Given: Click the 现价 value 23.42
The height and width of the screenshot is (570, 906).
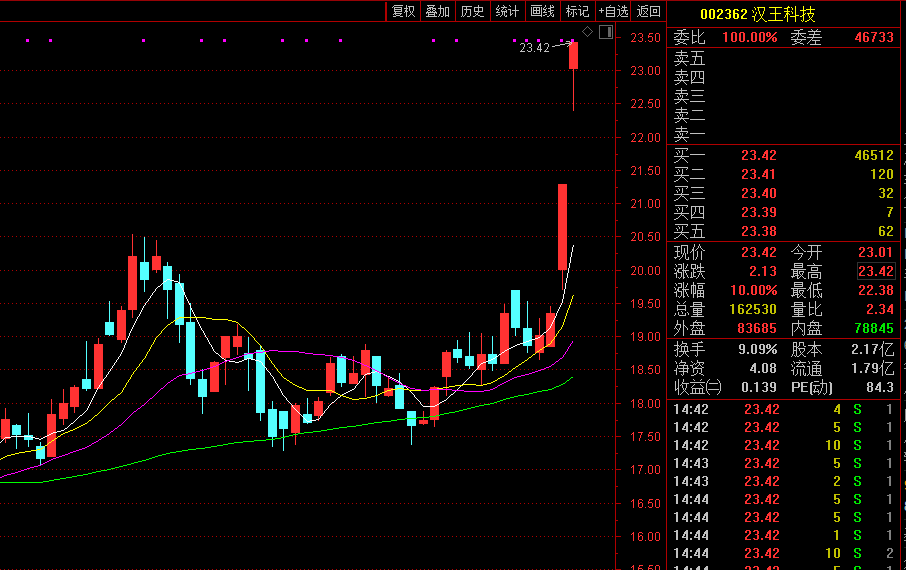Looking at the screenshot, I should point(759,253).
